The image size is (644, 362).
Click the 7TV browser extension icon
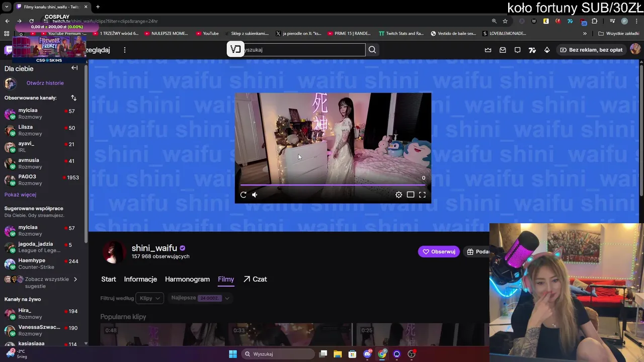click(x=570, y=21)
